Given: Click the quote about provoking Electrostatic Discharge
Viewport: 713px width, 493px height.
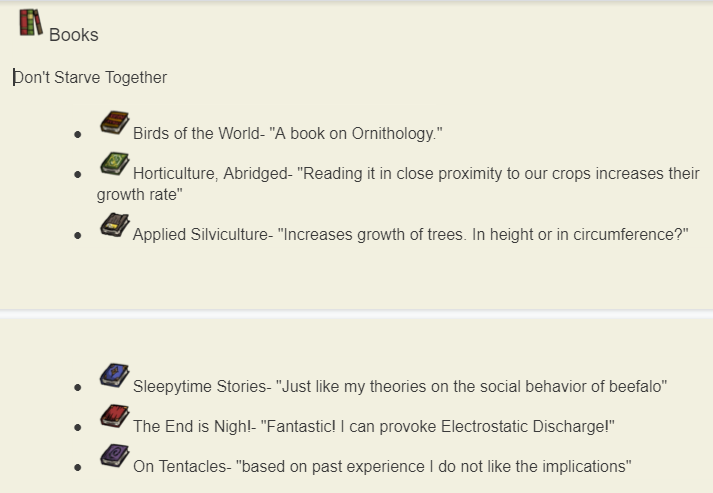Looking at the screenshot, I should [438, 427].
